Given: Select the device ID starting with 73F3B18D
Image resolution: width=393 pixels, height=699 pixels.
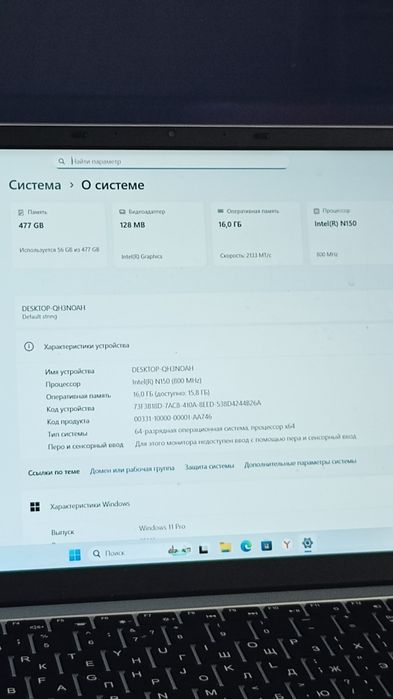Looking at the screenshot, I should 197,404.
